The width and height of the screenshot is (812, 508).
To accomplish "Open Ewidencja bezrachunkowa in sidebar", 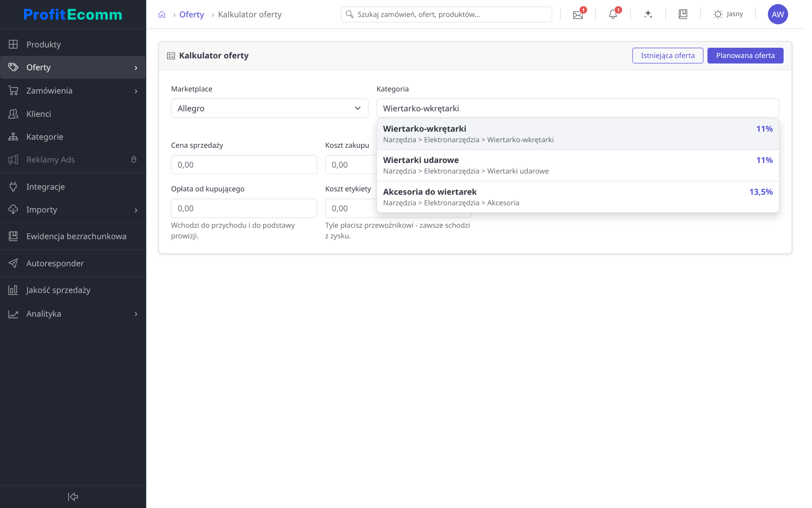I will [x=73, y=236].
